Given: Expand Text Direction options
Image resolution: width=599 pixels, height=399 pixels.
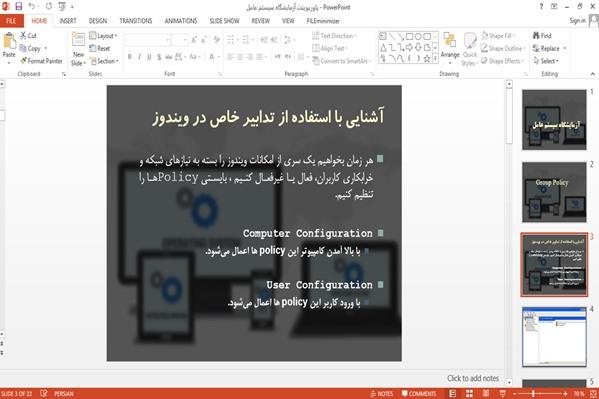Looking at the screenshot, I should [x=334, y=36].
